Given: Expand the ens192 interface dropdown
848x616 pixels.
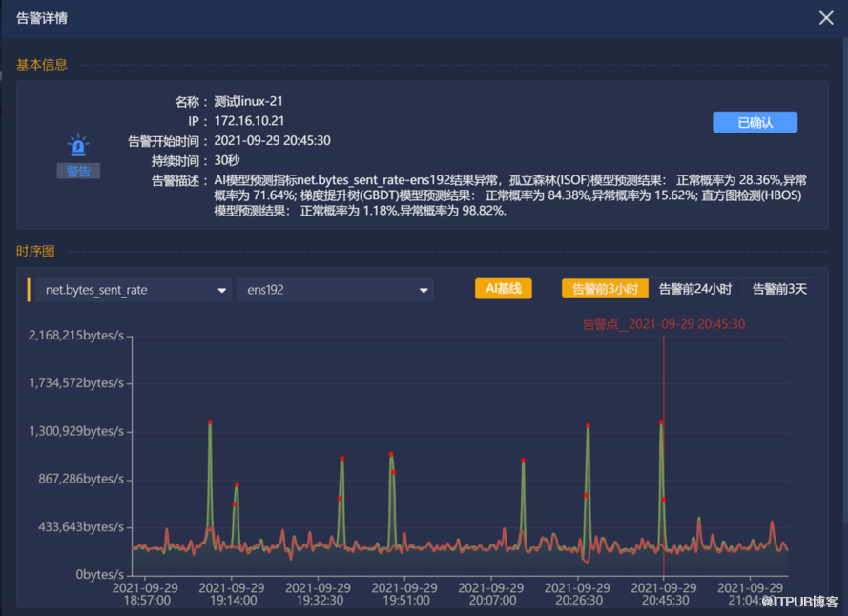Looking at the screenshot, I should point(335,290).
